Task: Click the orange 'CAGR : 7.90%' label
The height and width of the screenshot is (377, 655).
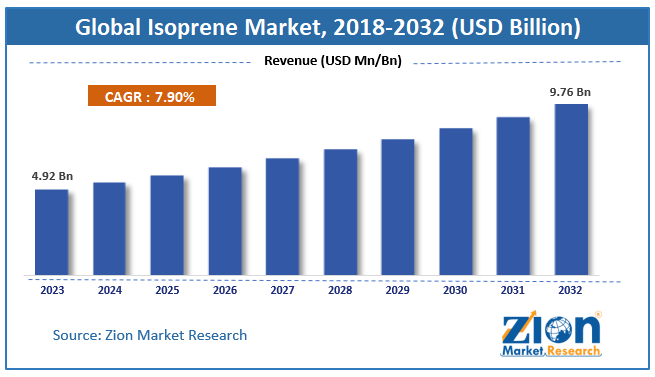Action: pyautogui.click(x=152, y=96)
